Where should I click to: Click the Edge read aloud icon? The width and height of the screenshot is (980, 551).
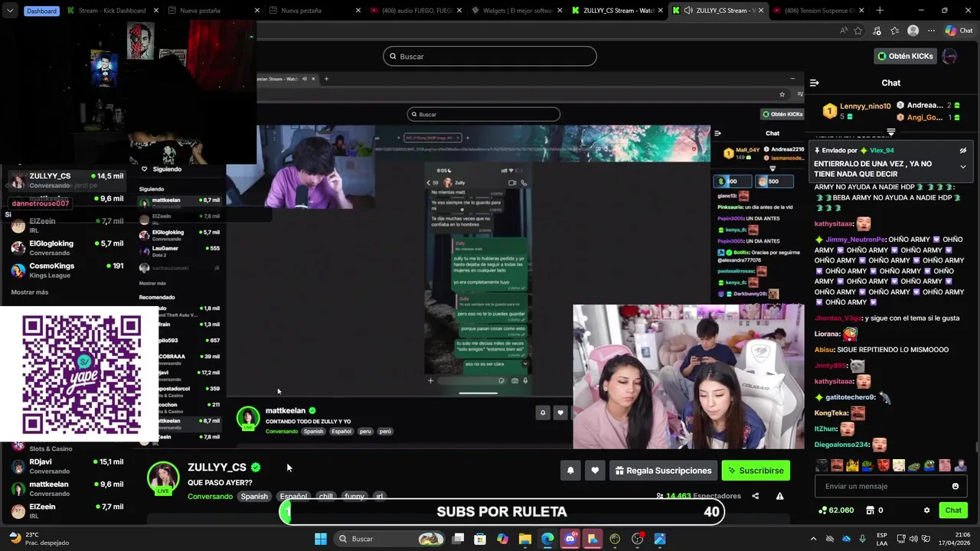(x=844, y=31)
